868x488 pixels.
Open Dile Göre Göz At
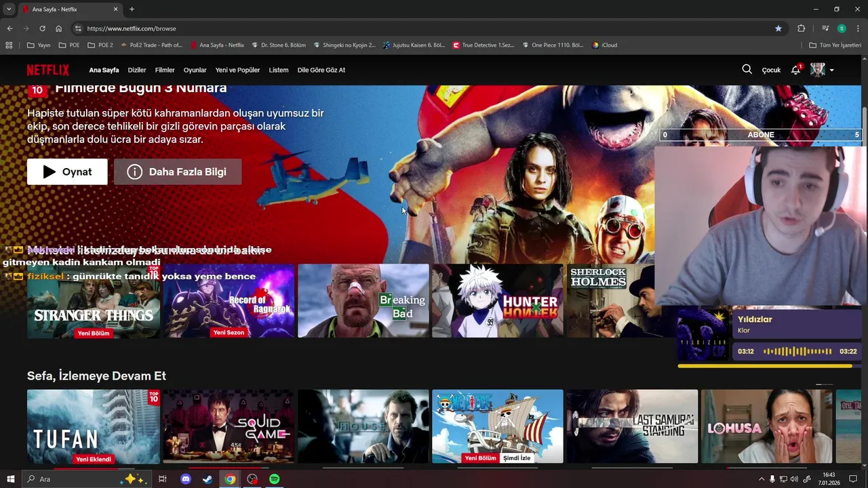coord(321,70)
